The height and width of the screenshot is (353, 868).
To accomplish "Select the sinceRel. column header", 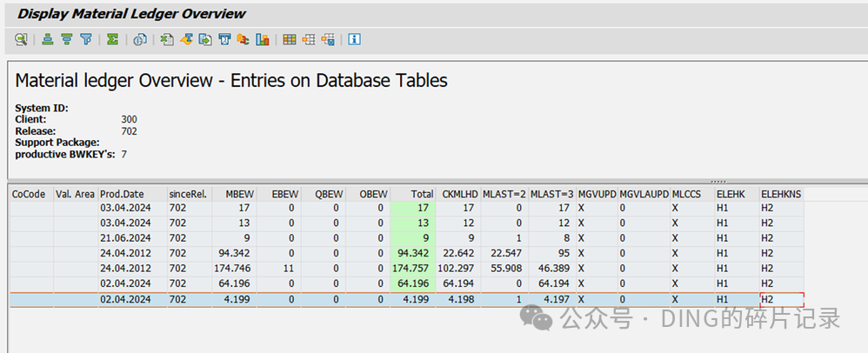I will (x=190, y=194).
